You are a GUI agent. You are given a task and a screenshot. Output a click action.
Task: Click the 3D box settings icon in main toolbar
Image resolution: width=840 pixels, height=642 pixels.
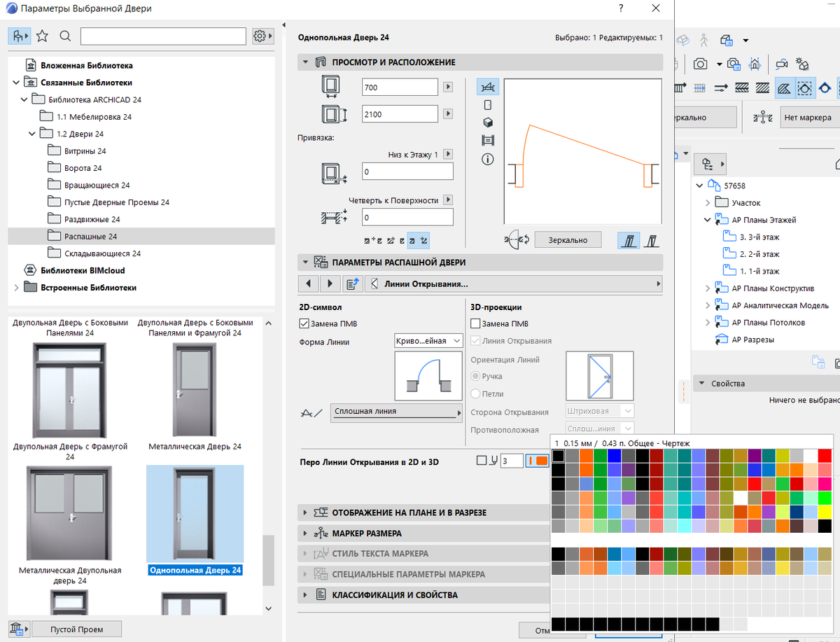(727, 40)
